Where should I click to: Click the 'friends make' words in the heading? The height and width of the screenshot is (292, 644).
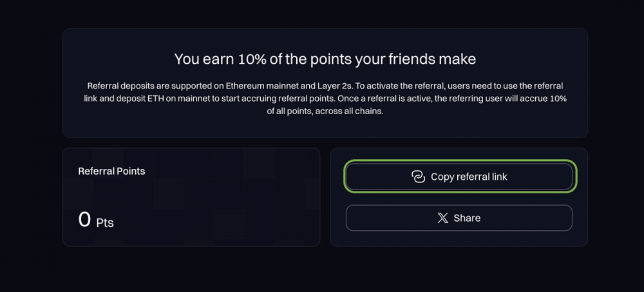[x=433, y=59]
